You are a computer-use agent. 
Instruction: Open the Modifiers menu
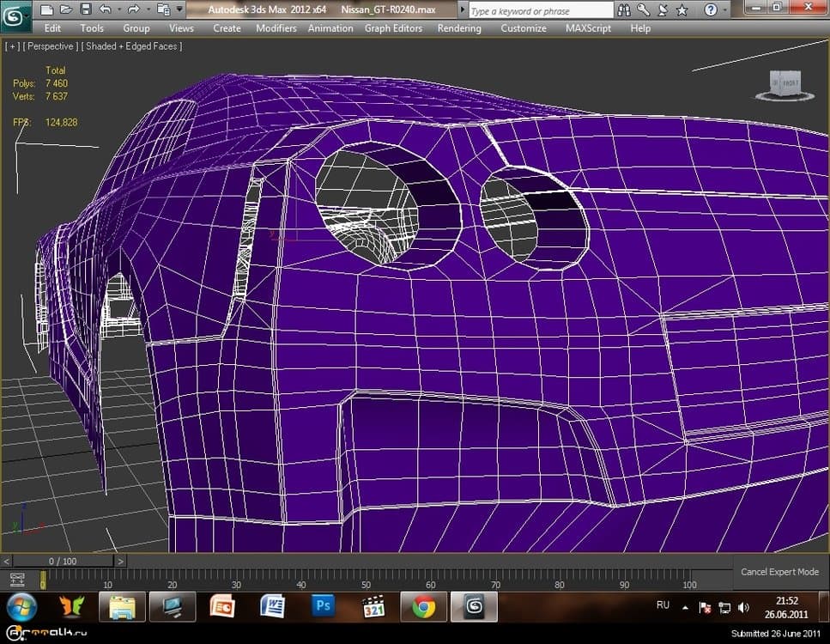point(276,28)
